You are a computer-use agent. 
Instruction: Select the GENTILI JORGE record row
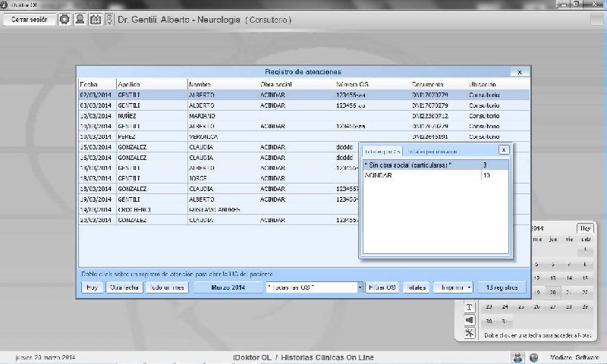point(219,178)
